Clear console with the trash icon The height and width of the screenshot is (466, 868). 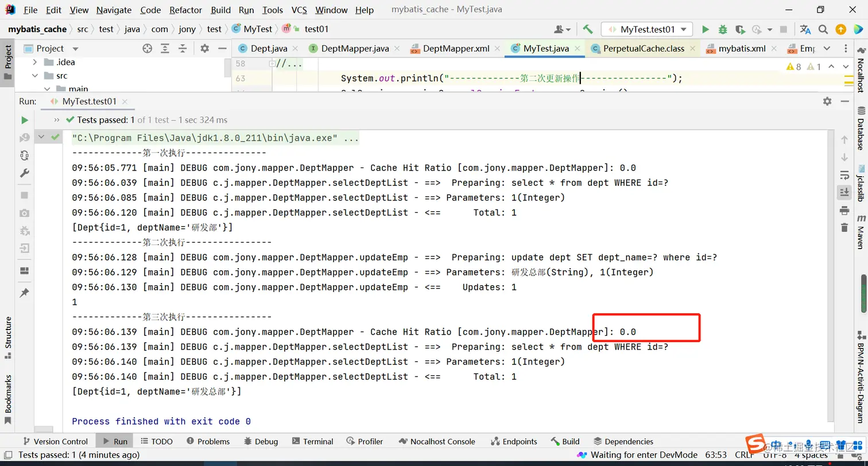[844, 228]
